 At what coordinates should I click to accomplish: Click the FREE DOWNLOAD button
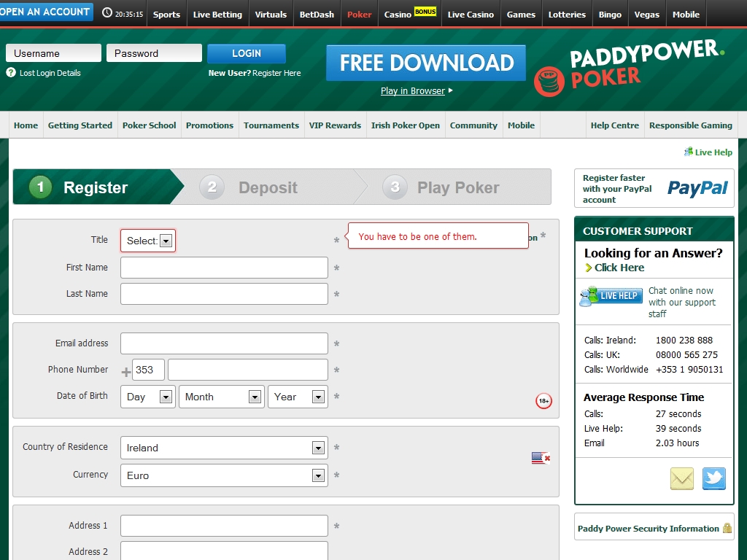426,63
